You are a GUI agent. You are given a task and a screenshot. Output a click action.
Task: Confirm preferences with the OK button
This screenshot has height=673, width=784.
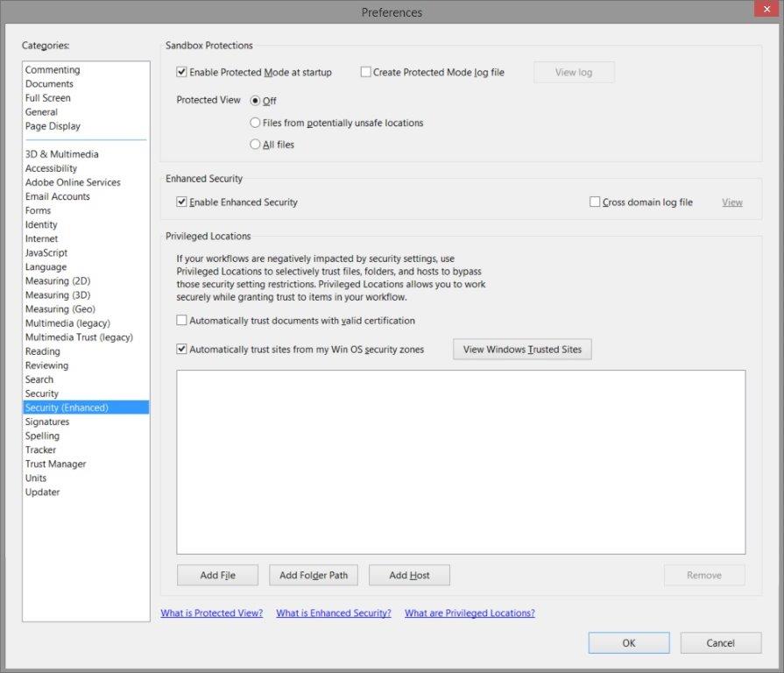(x=628, y=642)
